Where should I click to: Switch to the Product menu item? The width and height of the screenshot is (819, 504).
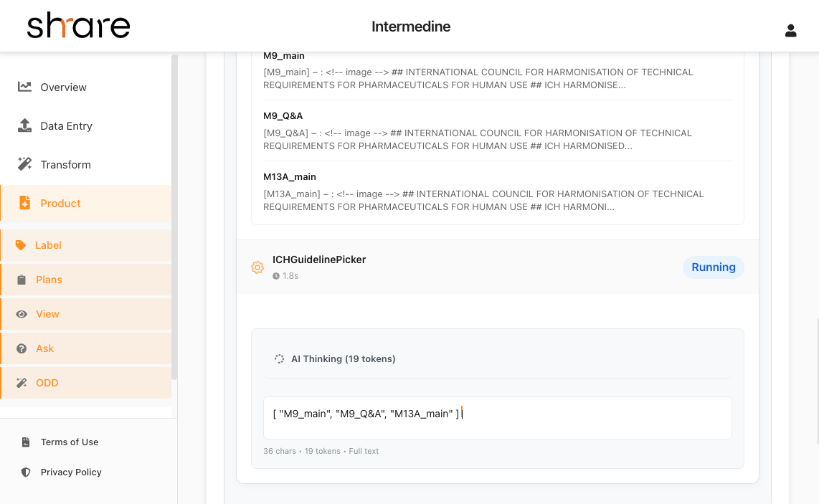click(61, 203)
